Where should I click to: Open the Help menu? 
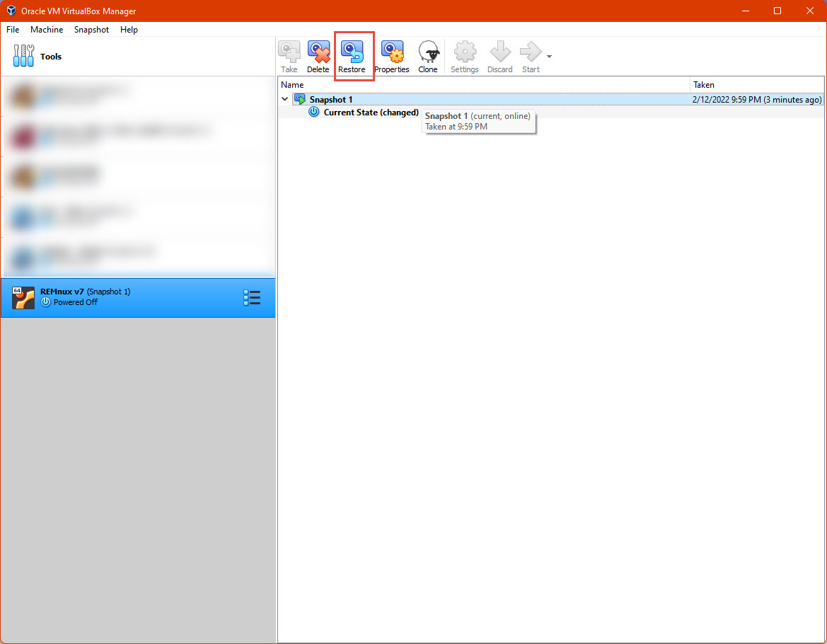point(129,30)
